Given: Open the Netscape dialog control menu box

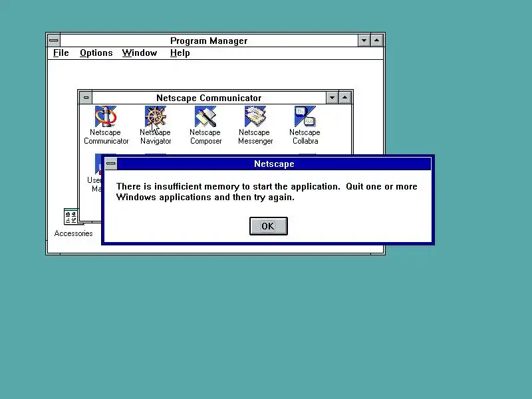Looking at the screenshot, I should (110, 164).
